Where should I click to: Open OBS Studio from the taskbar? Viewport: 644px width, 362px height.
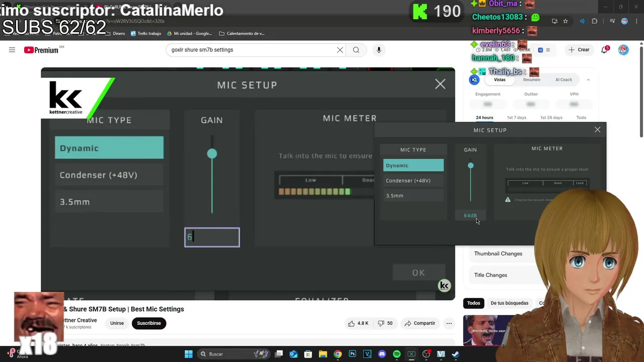[426, 354]
